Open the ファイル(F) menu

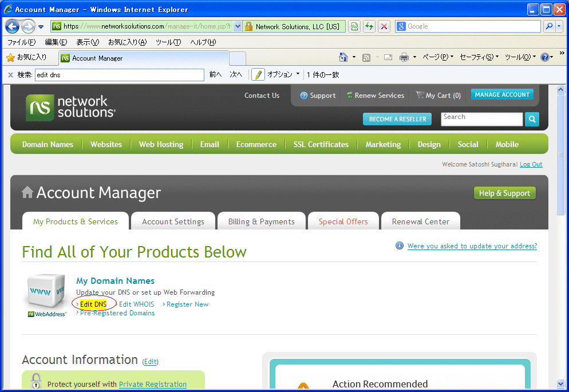point(22,42)
